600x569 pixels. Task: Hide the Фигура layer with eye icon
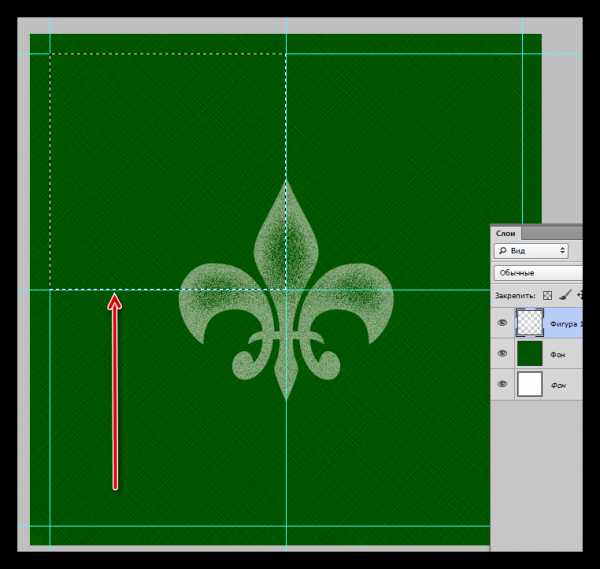[x=502, y=322]
